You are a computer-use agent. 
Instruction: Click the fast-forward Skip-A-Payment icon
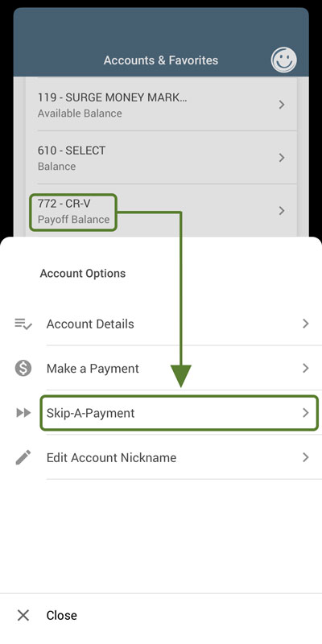pos(23,413)
